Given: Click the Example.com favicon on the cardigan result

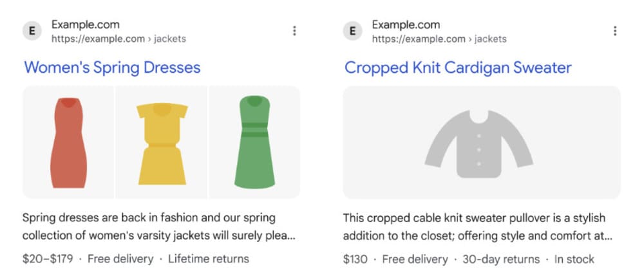Looking at the screenshot, I should (x=352, y=31).
